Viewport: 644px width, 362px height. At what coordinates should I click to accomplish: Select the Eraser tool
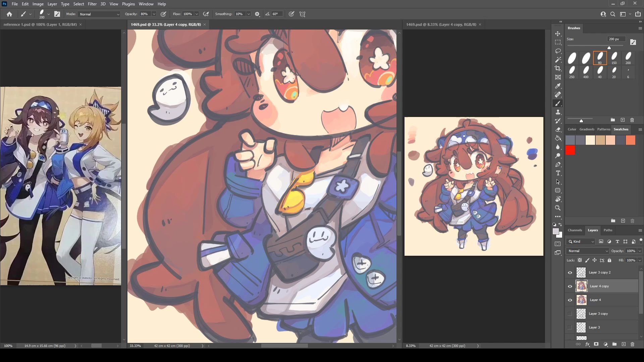pos(558,130)
